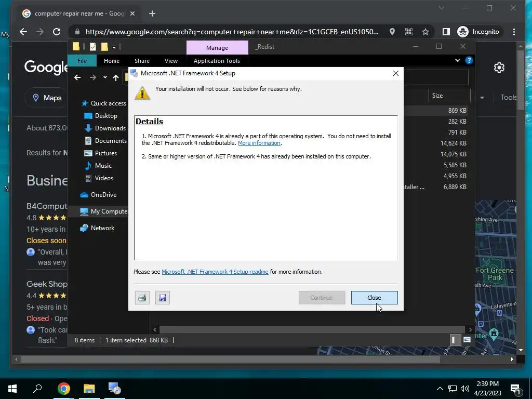Open a new Chrome tab with plus button
Screen dimensions: 532x399
(152, 14)
